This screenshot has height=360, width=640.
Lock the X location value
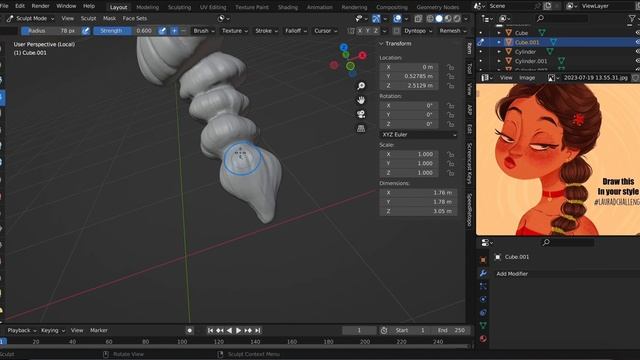[x=450, y=67]
